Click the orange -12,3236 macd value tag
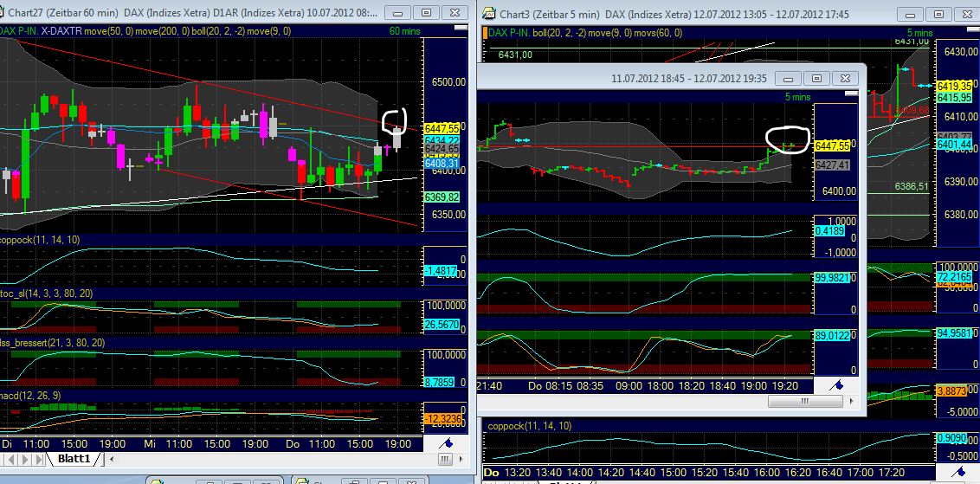This screenshot has height=484, width=980. click(442, 418)
